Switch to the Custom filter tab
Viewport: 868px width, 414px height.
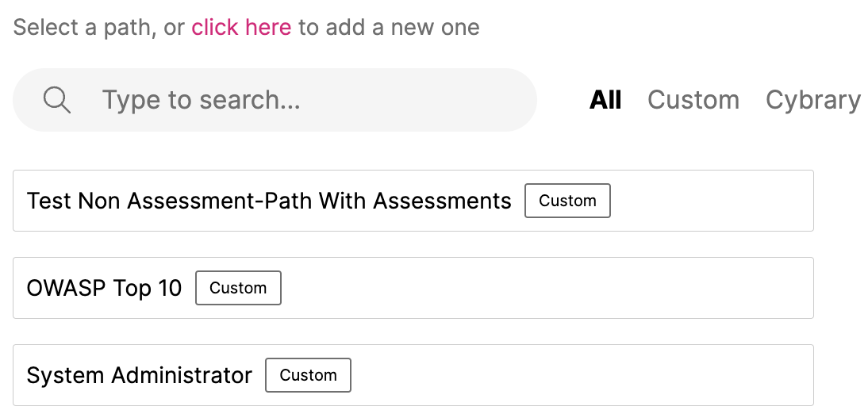(x=693, y=100)
